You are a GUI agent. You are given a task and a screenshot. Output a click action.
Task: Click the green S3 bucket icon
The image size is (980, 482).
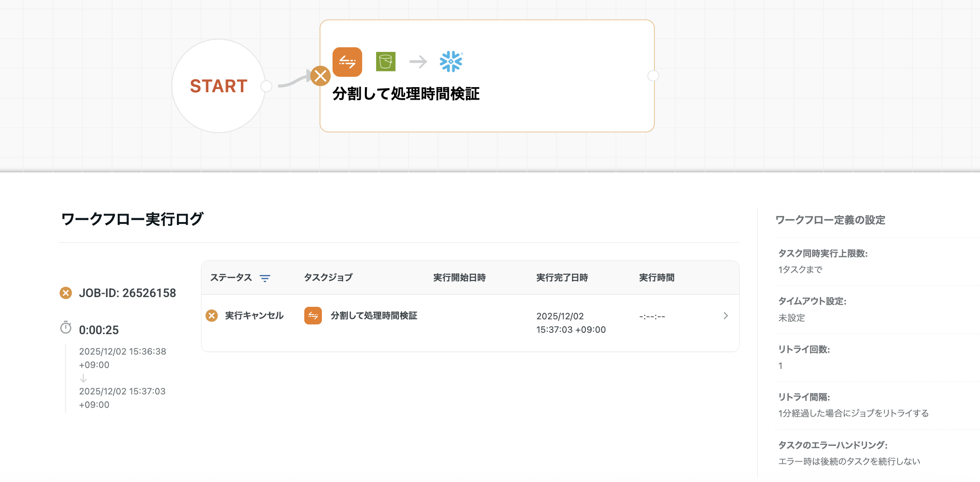click(385, 62)
